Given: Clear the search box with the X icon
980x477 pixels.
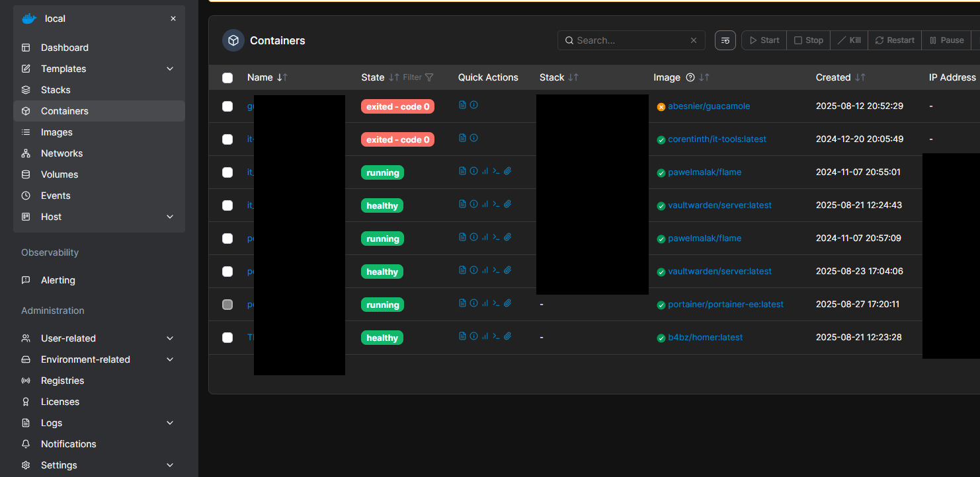Looking at the screenshot, I should click(694, 40).
